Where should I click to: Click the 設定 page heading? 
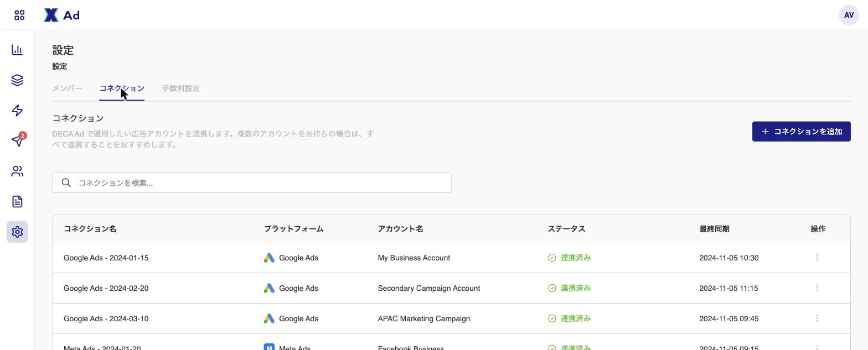[x=63, y=50]
